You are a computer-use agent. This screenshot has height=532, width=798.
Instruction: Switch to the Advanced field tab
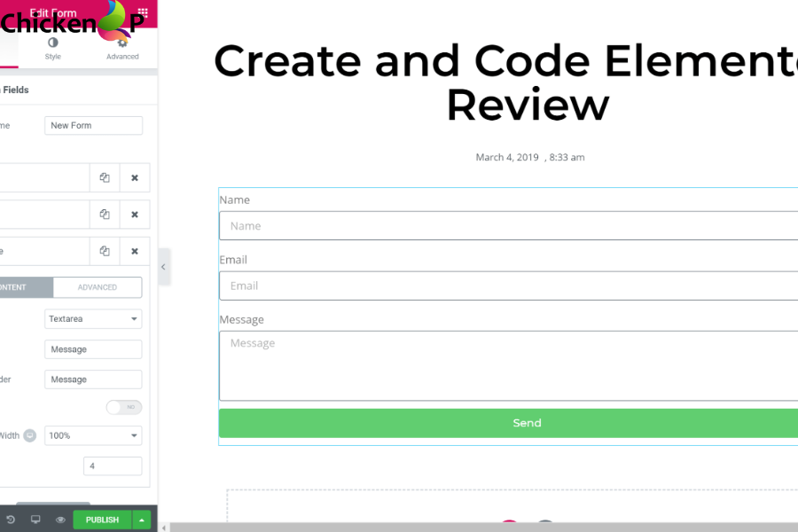click(98, 287)
